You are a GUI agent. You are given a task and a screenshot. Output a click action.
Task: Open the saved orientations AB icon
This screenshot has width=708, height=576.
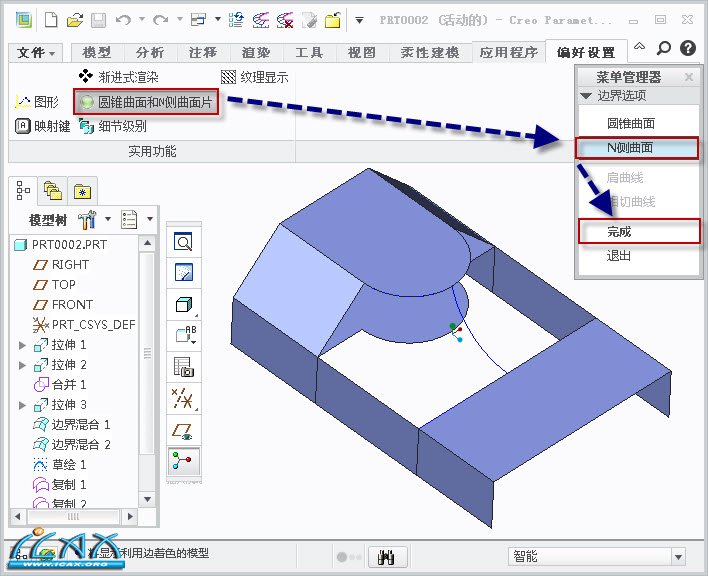pyautogui.click(x=185, y=335)
